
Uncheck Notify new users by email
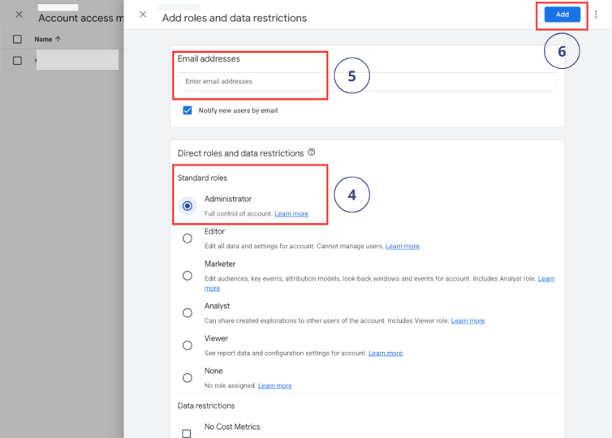point(187,110)
